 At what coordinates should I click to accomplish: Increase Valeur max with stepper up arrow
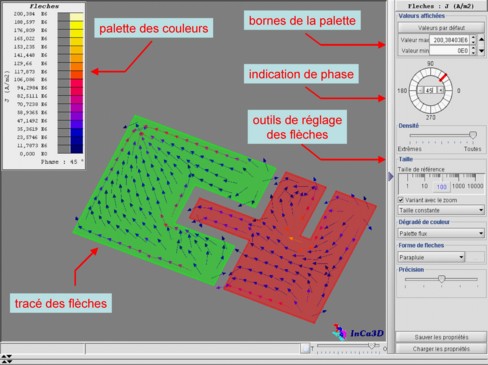click(474, 38)
